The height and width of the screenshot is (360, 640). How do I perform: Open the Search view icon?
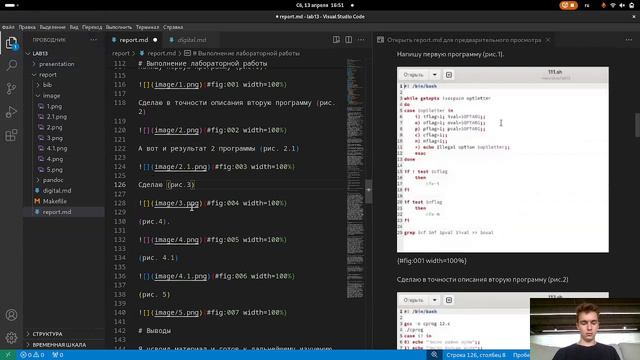coord(11,65)
